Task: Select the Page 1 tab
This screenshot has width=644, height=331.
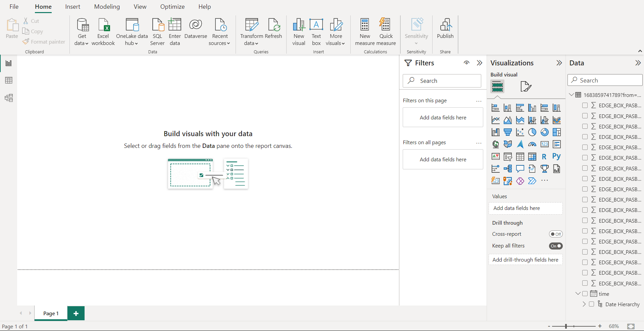Action: 51,313
